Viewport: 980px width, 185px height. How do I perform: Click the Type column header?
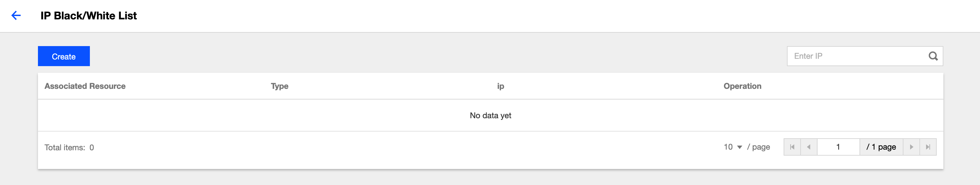tap(280, 86)
